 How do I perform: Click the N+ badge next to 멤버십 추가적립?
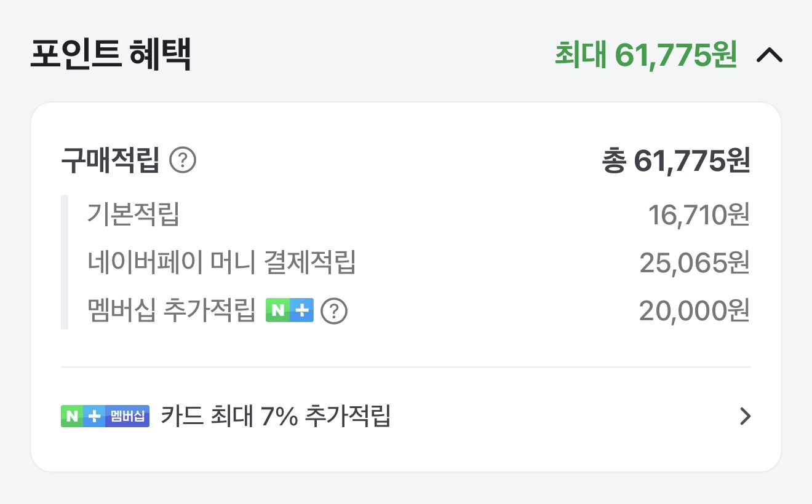click(290, 311)
